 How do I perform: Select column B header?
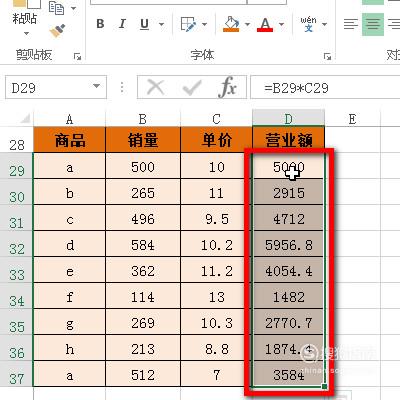[143, 119]
